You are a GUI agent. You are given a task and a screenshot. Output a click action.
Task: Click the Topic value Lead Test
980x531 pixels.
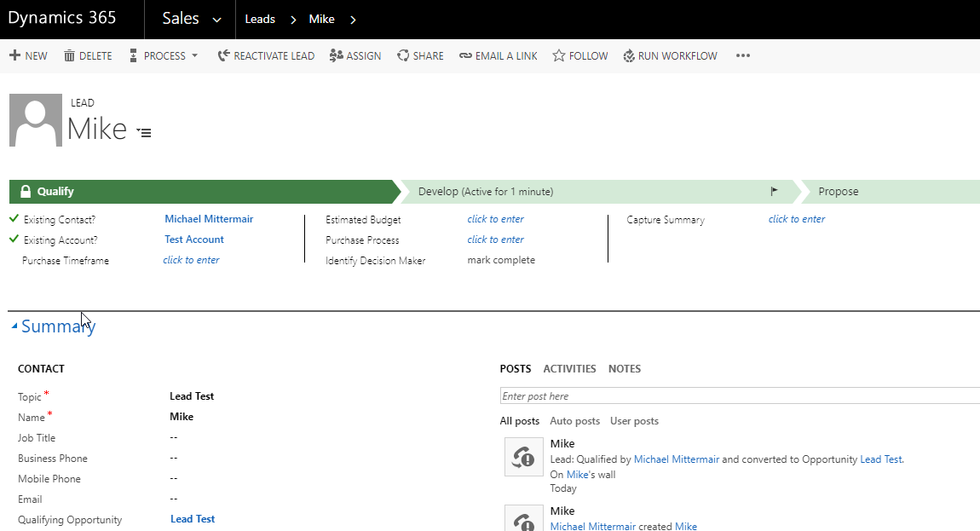tap(192, 396)
